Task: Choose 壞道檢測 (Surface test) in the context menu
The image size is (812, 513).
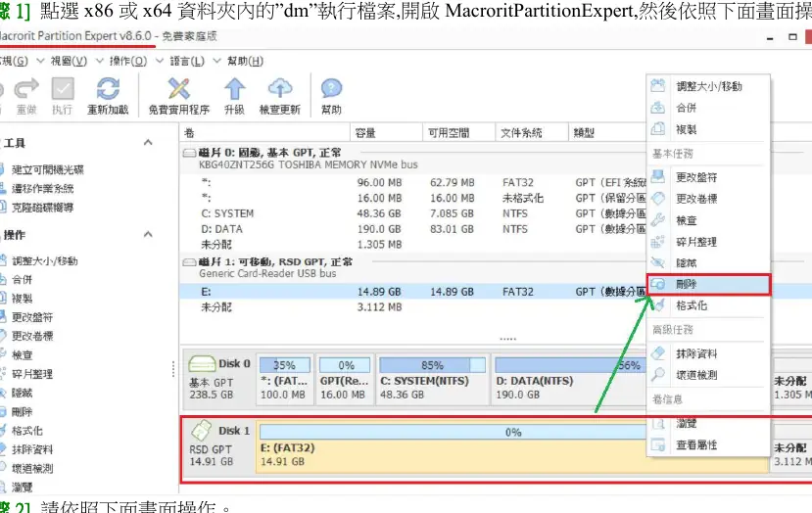Action: tap(708, 375)
